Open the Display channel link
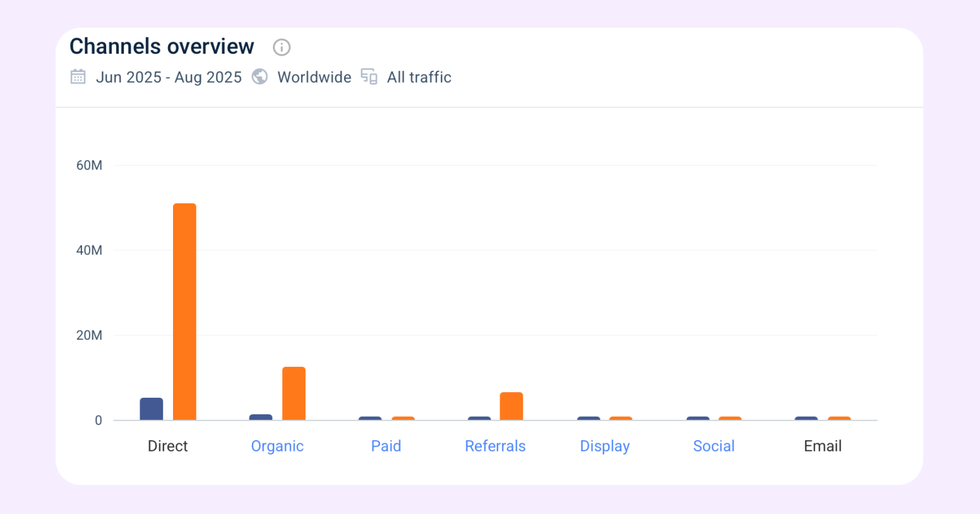The height and width of the screenshot is (514, 980). (604, 446)
